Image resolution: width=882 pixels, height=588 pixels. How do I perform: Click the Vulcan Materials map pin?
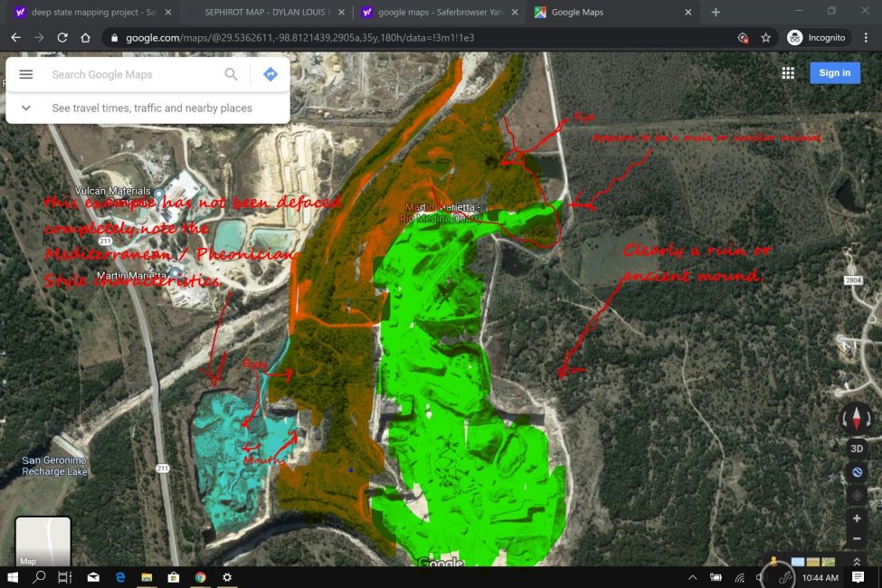[159, 194]
